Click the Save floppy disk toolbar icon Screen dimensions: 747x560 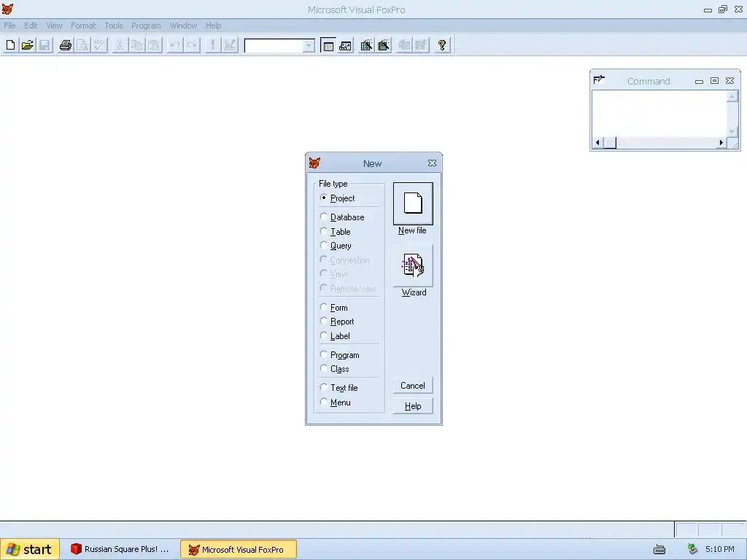pos(44,45)
